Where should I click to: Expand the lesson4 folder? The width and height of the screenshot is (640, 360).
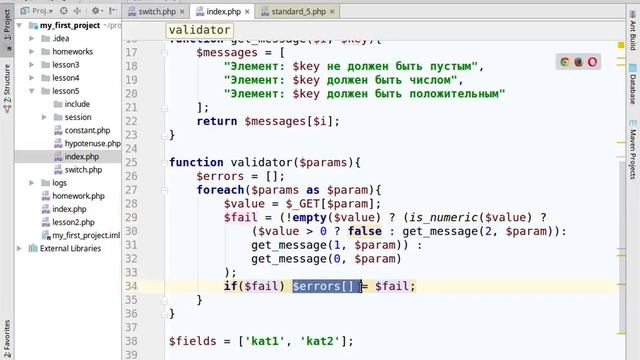31,78
